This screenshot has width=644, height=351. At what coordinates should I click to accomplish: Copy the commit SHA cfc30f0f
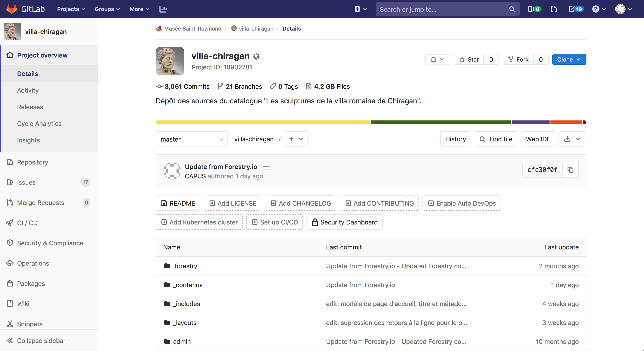click(570, 170)
